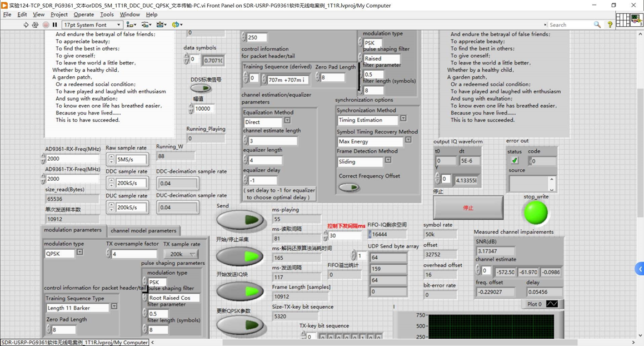
Task: Click the blue side panel arrow
Action: pyautogui.click(x=640, y=269)
